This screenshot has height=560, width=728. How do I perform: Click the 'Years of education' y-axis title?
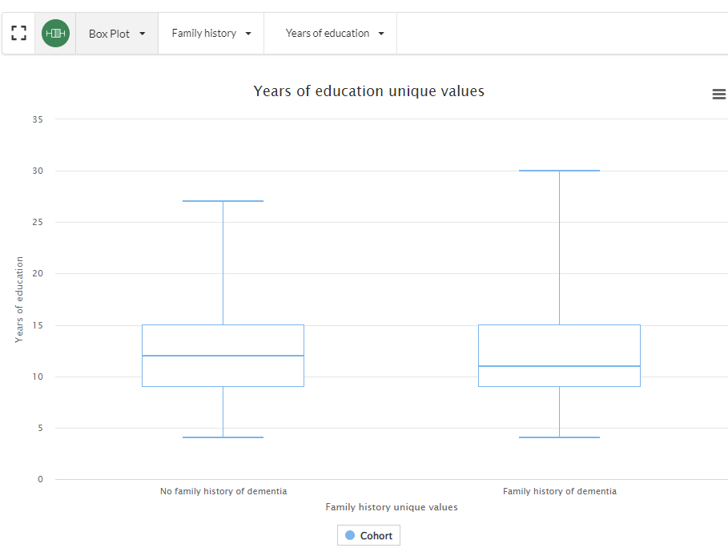pyautogui.click(x=19, y=300)
